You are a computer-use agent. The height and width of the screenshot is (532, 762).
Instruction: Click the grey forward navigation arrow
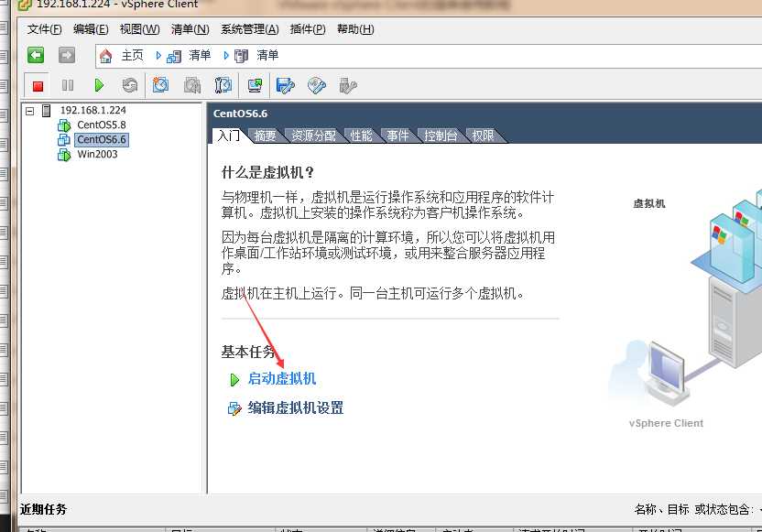pos(67,55)
